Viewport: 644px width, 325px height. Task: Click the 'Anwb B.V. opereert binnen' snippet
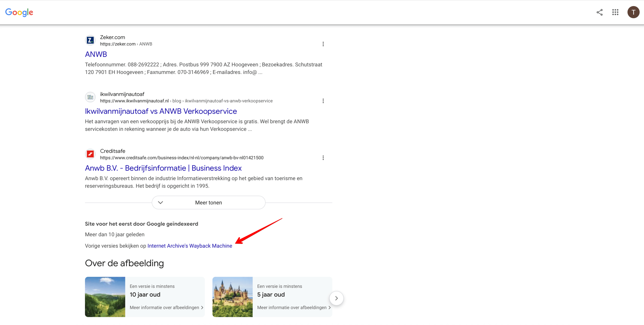tap(194, 182)
